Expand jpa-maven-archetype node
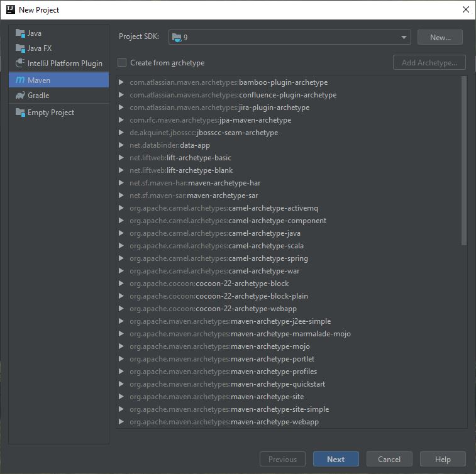This screenshot has height=474, width=476. [x=121, y=120]
